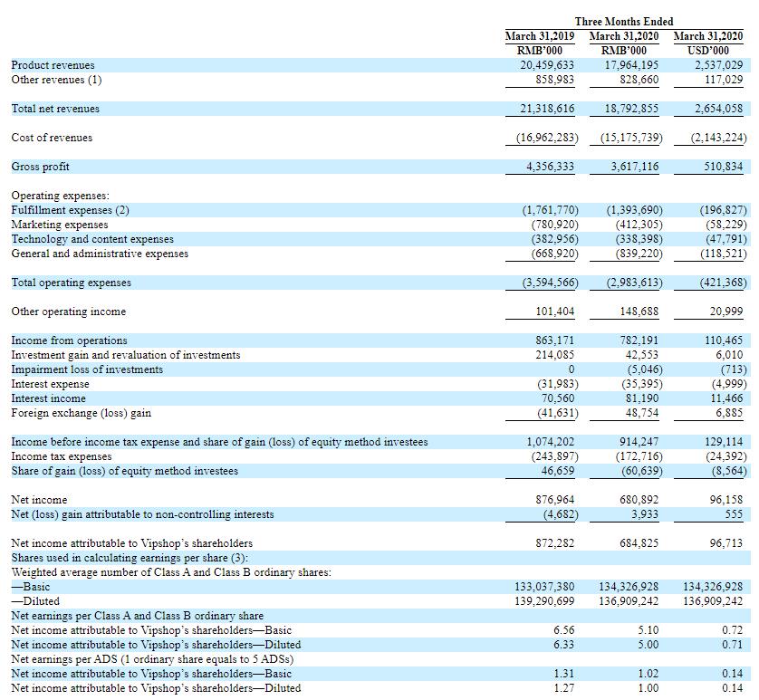This screenshot has width=759, height=700.
Task: Select the 'Net earnings per ADS' heading
Action: coord(152,659)
